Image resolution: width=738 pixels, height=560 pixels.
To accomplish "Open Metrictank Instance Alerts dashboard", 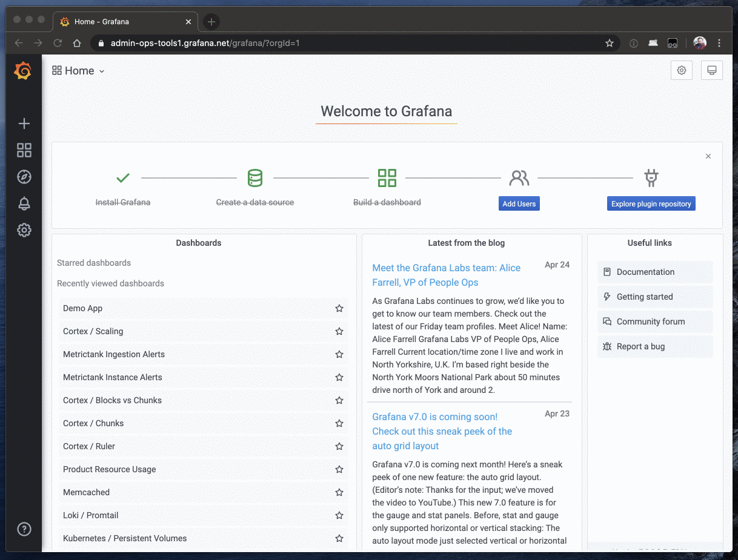I will [x=113, y=377].
